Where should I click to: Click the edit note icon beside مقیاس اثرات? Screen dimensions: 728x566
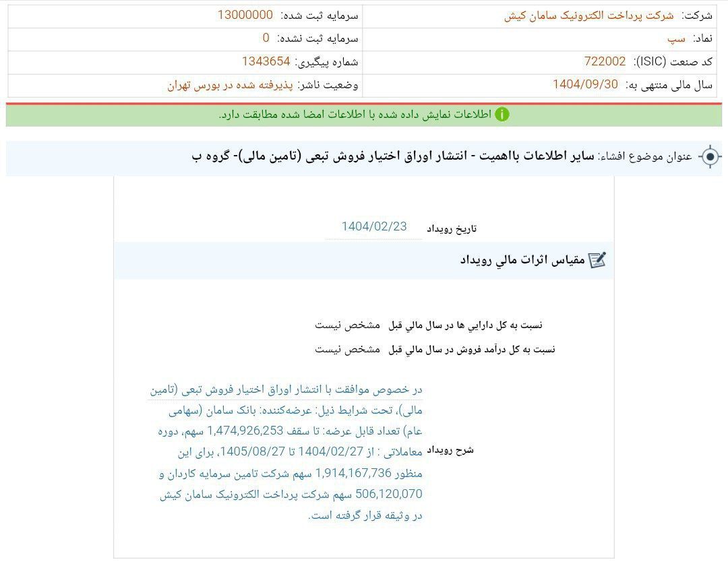[597, 260]
